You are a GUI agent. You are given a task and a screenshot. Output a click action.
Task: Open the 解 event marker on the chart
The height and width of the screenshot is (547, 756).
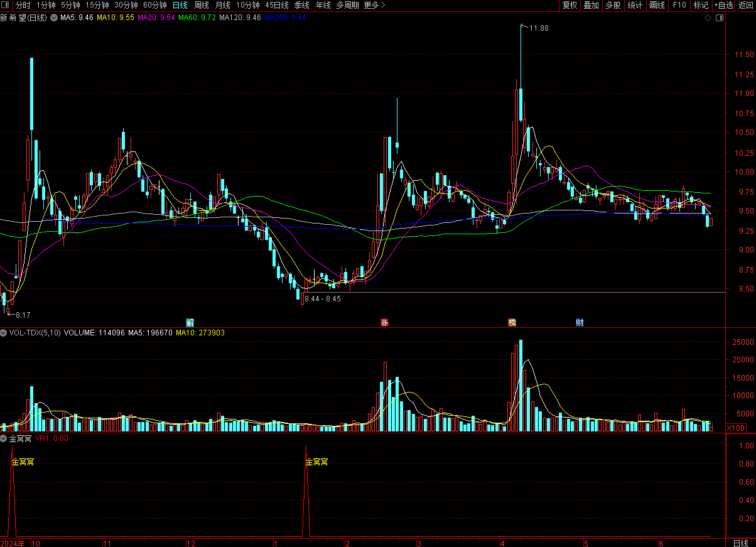pos(190,323)
